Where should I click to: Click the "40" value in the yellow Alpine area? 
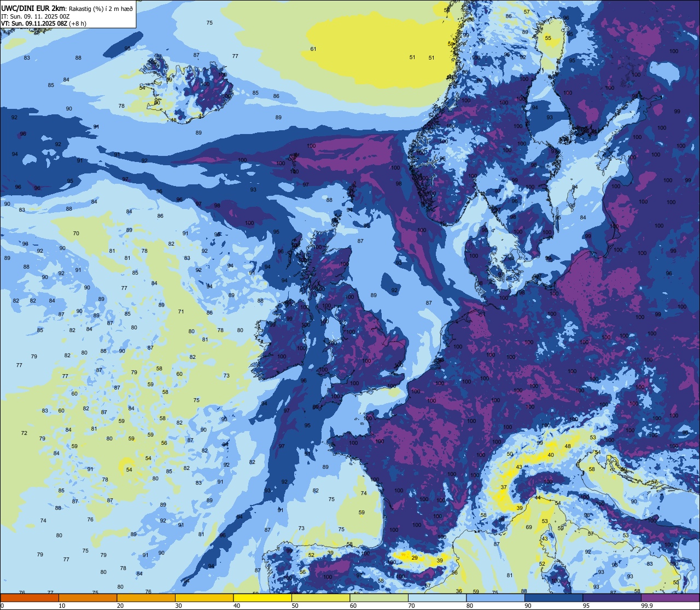click(551, 455)
